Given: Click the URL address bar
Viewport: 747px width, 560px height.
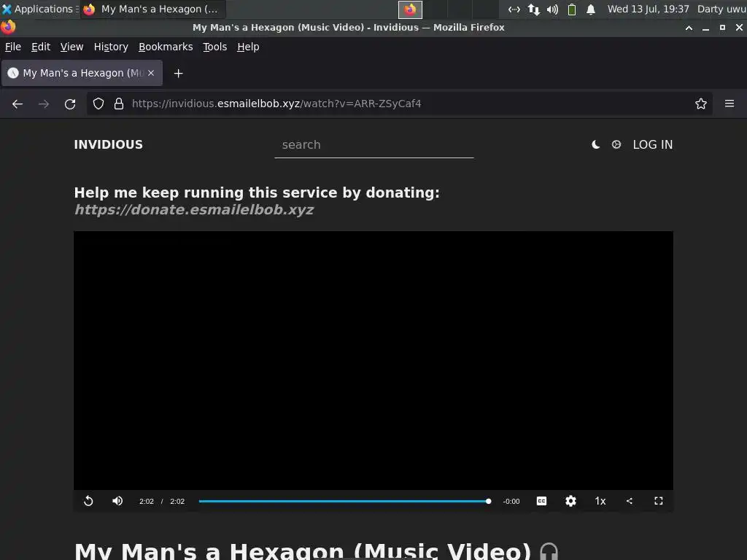Looking at the screenshot, I should click(399, 104).
